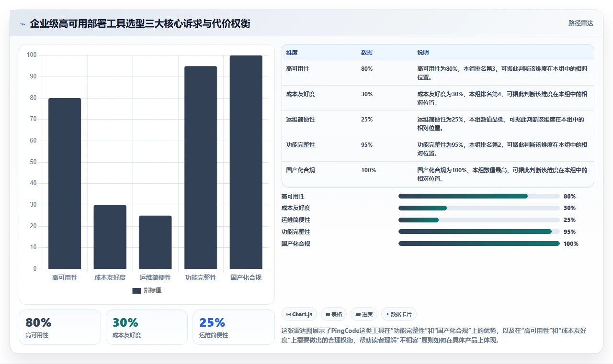The height and width of the screenshot is (364, 613).
Task: Click the 成本友好度 30% progress bar
Action: pyautogui.click(x=479, y=208)
